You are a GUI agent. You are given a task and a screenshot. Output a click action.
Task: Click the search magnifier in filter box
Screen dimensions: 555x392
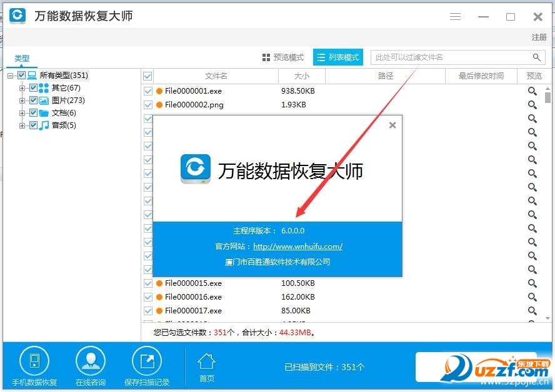pyautogui.click(x=537, y=57)
